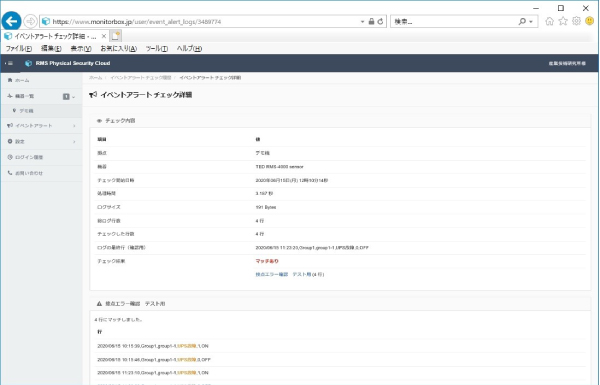The height and width of the screenshot is (385, 600).
Task: Click the refresh icon in address bar
Action: point(380,21)
